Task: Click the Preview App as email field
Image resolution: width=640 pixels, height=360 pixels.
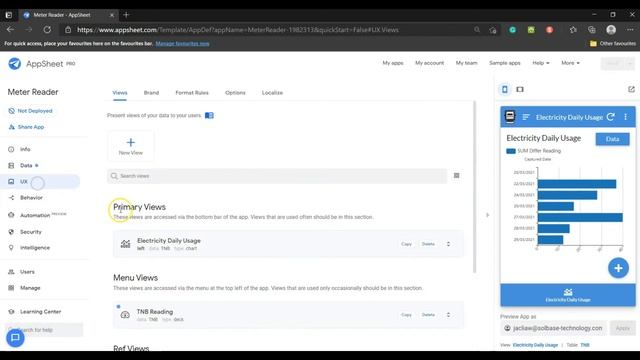Action: pos(553,328)
